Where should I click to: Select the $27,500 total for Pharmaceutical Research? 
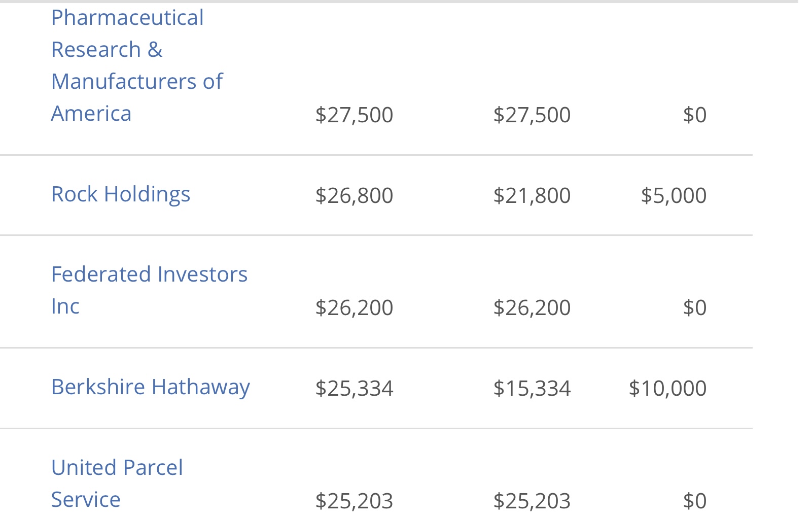(354, 115)
